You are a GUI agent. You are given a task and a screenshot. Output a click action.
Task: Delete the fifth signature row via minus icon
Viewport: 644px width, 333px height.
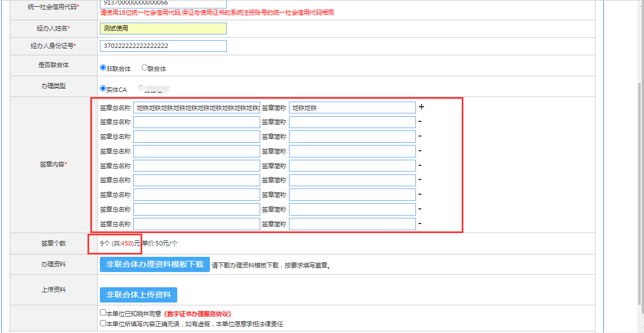click(x=420, y=165)
